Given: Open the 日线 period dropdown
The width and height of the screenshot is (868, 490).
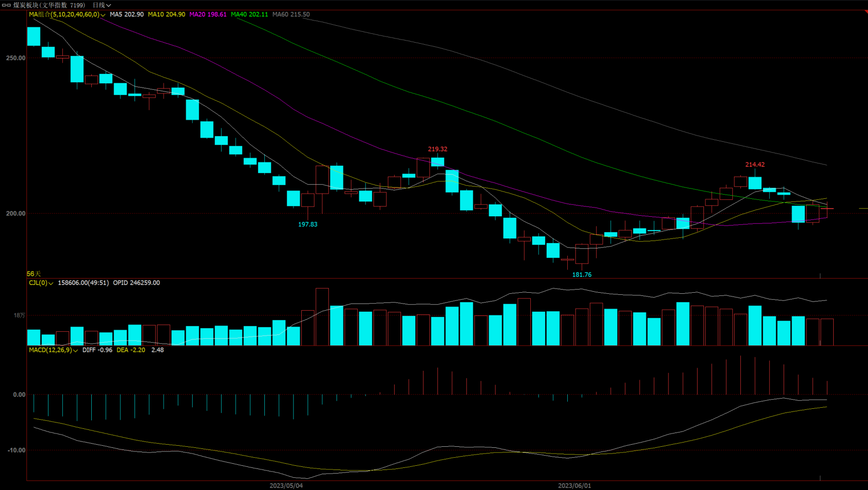Looking at the screenshot, I should 102,5.
